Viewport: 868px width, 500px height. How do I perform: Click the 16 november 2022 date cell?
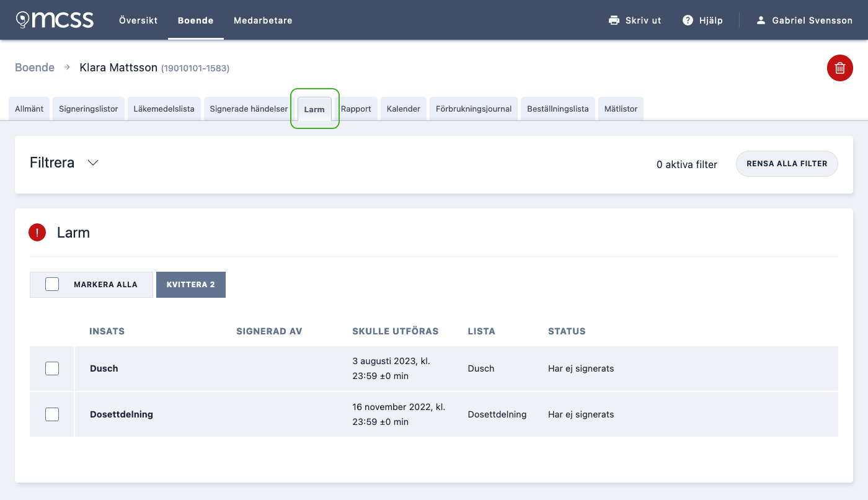pos(399,414)
